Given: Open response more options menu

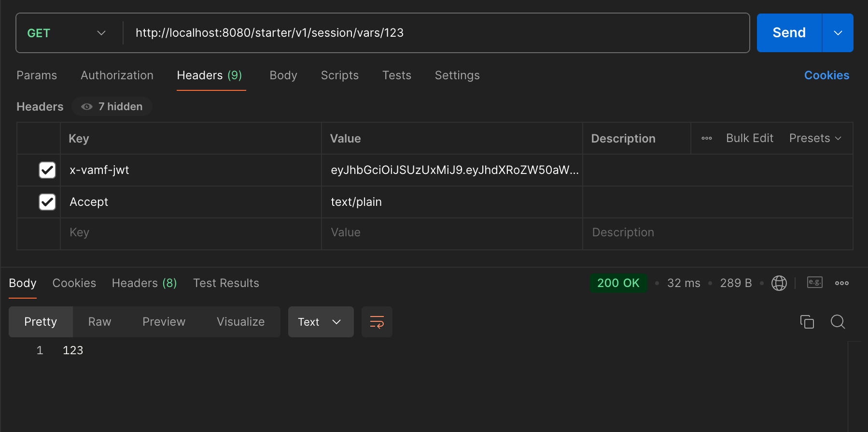Looking at the screenshot, I should click(841, 283).
